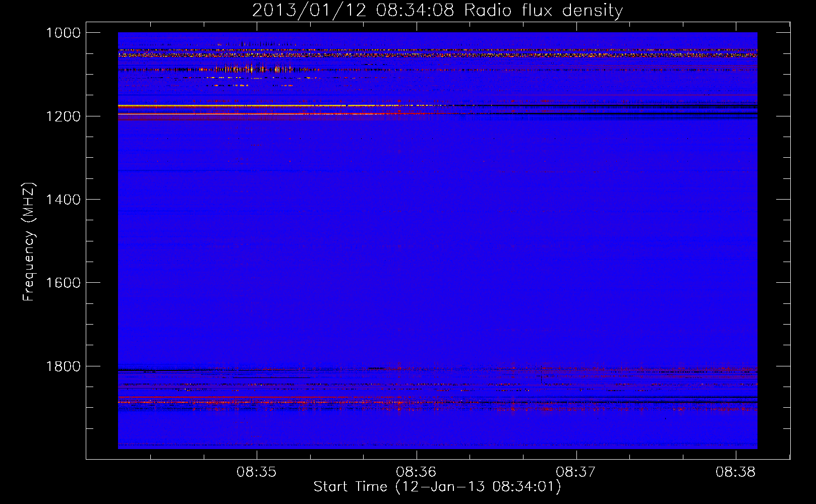The image size is (816, 504).
Task: Select the 'Frequency (MHZ)' y-axis label
Action: tap(29, 242)
